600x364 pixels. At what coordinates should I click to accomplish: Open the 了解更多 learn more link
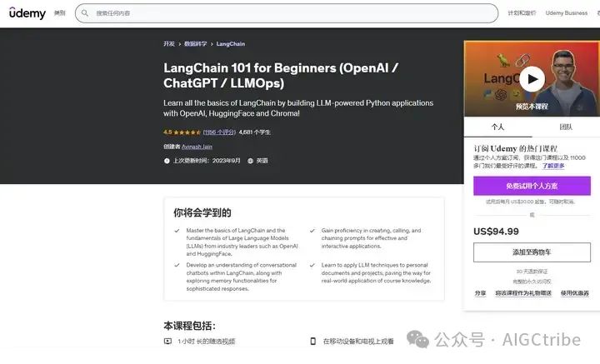click(x=553, y=166)
